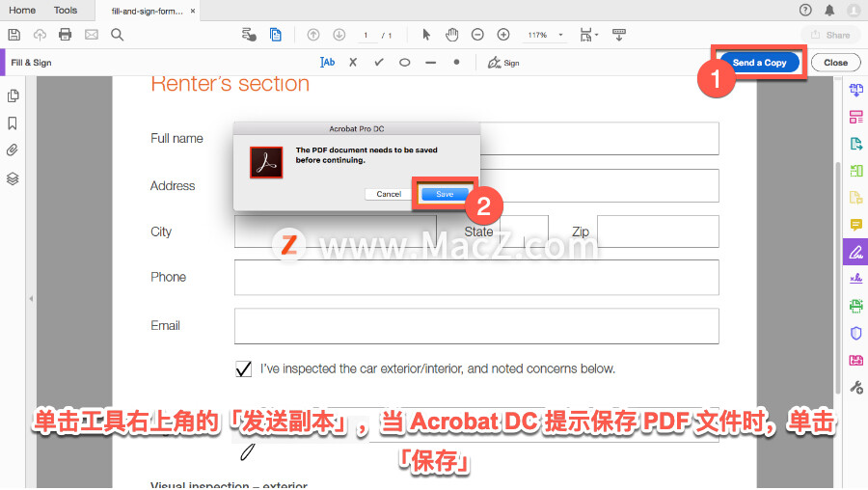Viewport: 868px width, 490px height.
Task: Zoom out with minus icon
Action: tap(477, 35)
